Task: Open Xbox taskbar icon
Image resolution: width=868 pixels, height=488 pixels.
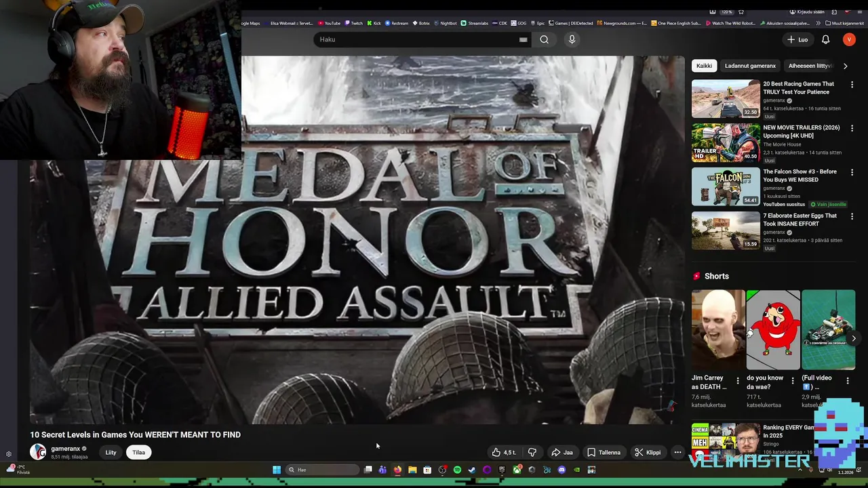Action: 517,470
